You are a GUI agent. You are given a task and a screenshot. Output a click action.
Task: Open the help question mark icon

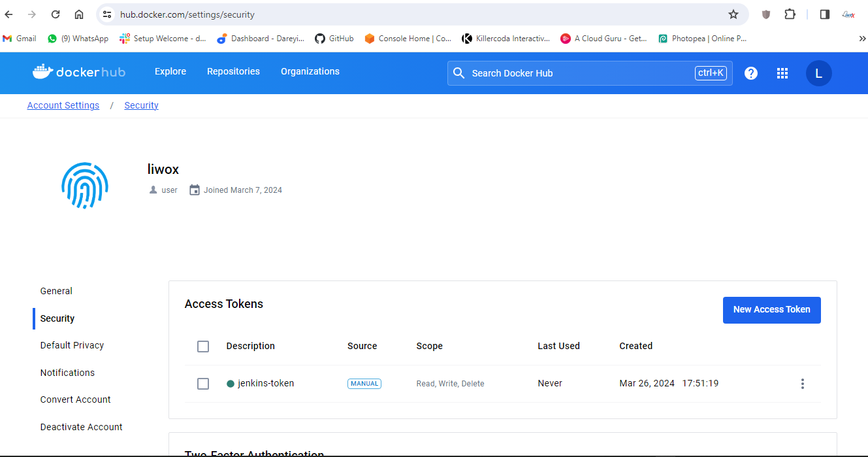[x=751, y=73]
